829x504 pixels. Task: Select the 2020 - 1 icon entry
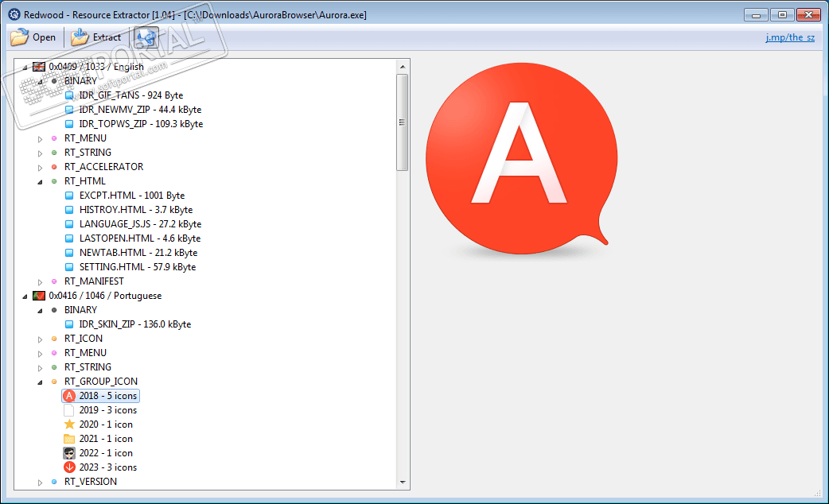[106, 425]
